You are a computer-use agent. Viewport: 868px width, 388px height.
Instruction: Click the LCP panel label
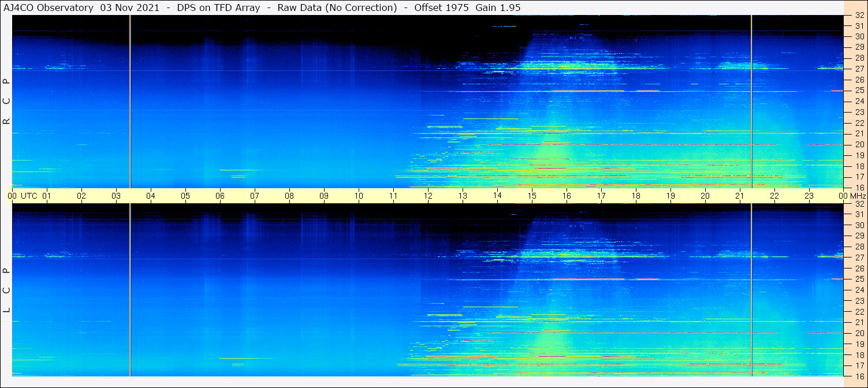6,290
